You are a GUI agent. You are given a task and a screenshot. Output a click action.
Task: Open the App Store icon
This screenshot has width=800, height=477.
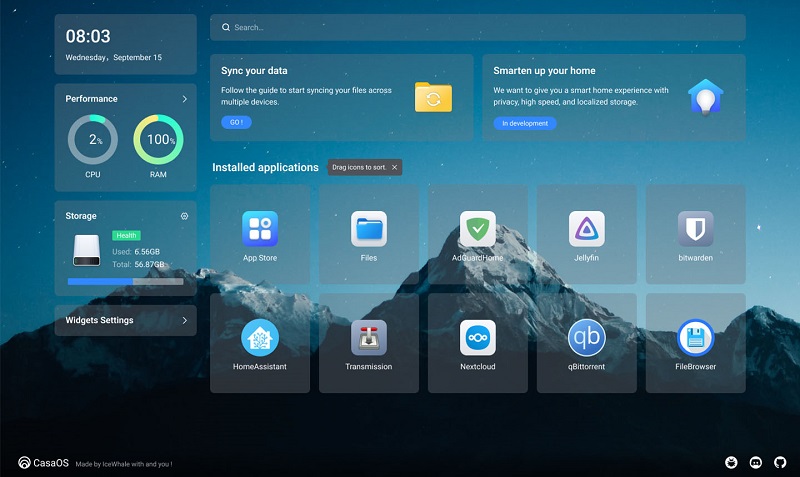(x=260, y=229)
